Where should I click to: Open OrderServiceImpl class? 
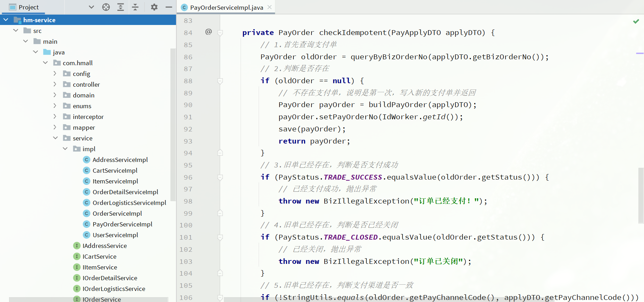[117, 214]
